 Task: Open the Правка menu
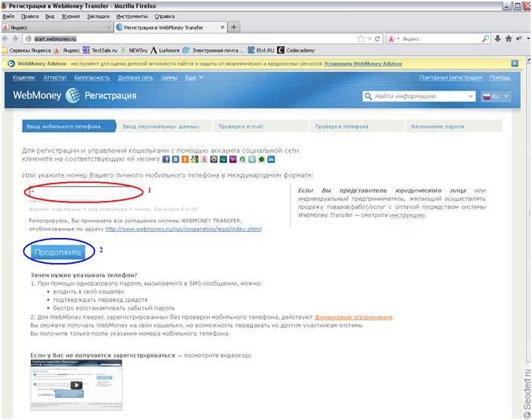30,17
